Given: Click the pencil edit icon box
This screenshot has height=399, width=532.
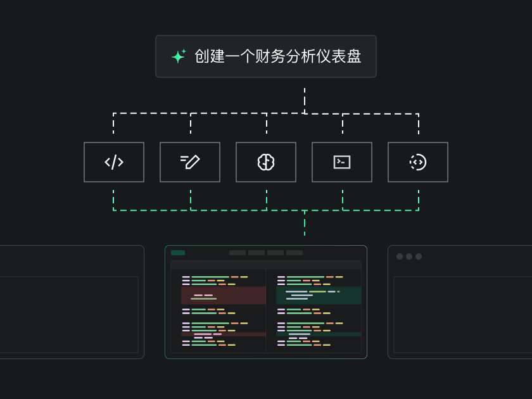Looking at the screenshot, I should point(190,162).
